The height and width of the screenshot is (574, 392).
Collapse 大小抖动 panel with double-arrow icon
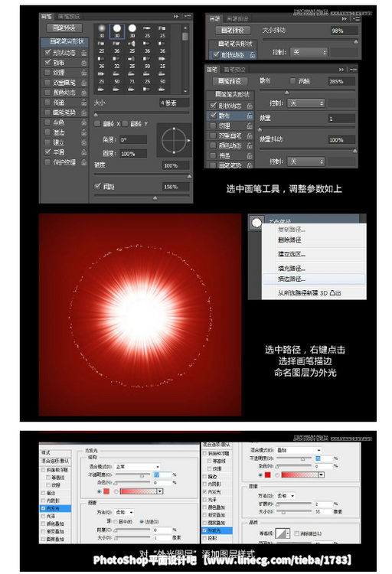coord(345,18)
